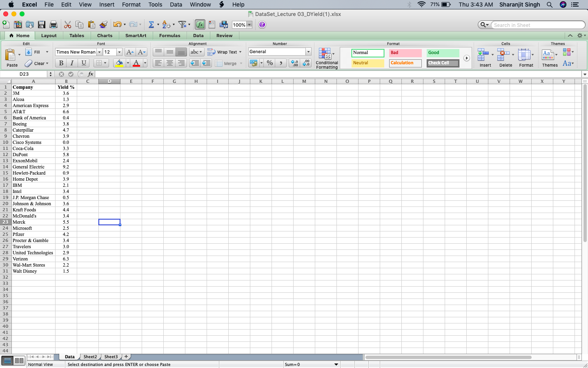
Task: Open the Tools menu in menu bar
Action: [x=155, y=4]
